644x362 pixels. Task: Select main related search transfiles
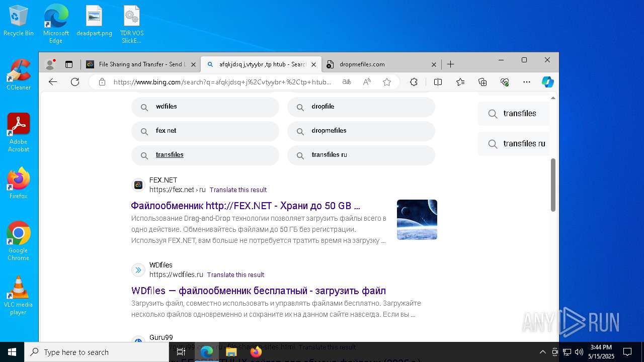tap(205, 155)
